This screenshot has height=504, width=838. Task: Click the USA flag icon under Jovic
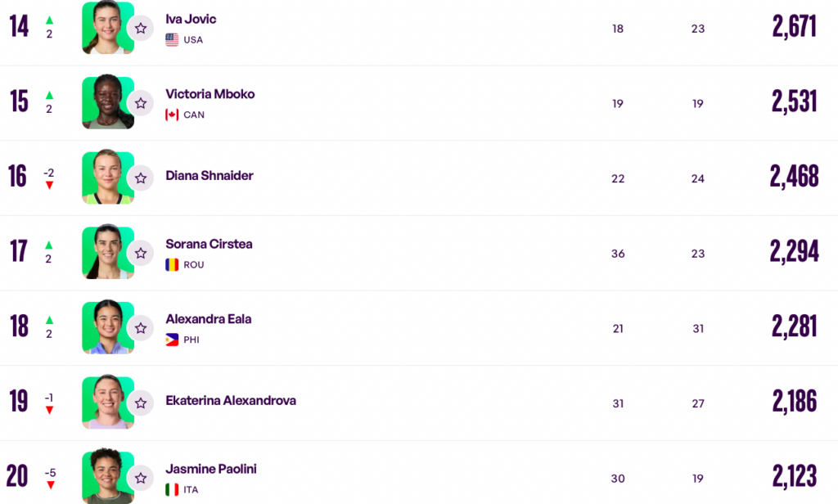pyautogui.click(x=172, y=39)
